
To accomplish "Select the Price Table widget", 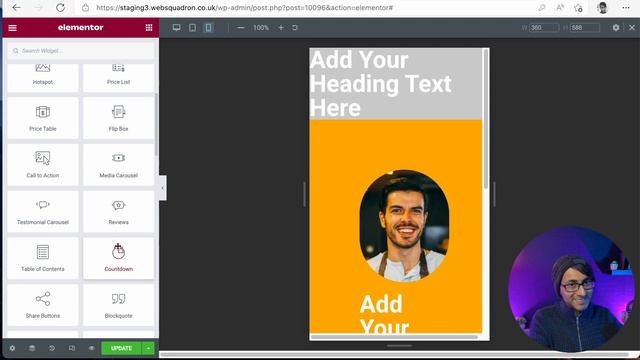I will (x=43, y=118).
